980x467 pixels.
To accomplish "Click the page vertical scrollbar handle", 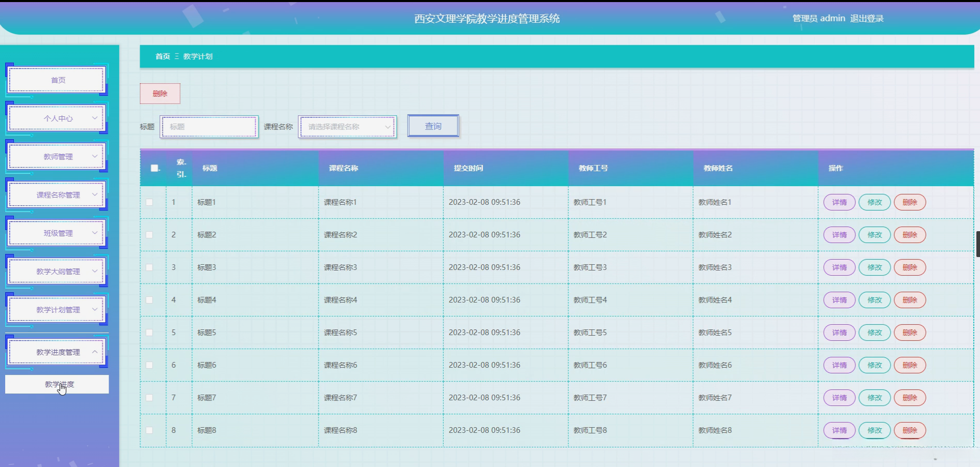I will [x=978, y=244].
